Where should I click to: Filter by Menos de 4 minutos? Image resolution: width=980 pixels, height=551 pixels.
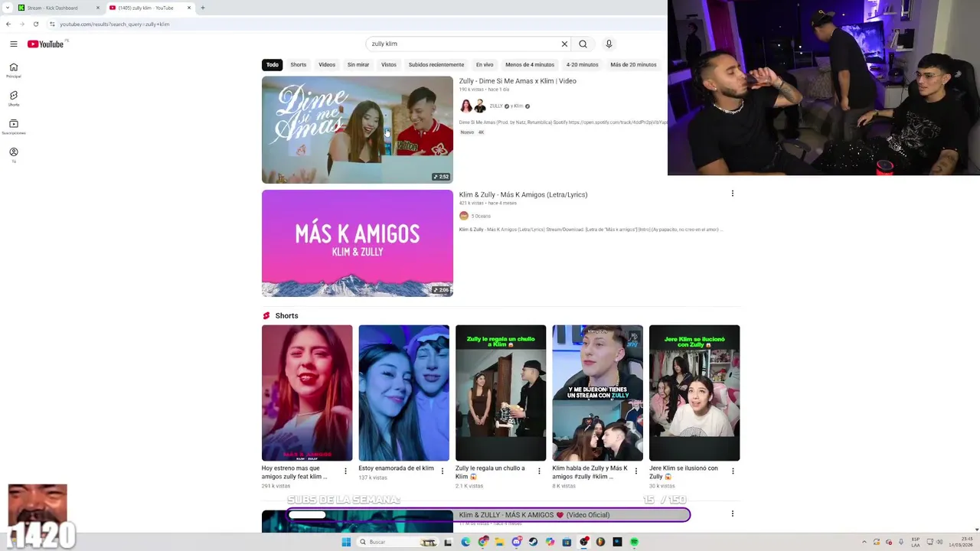click(x=530, y=64)
